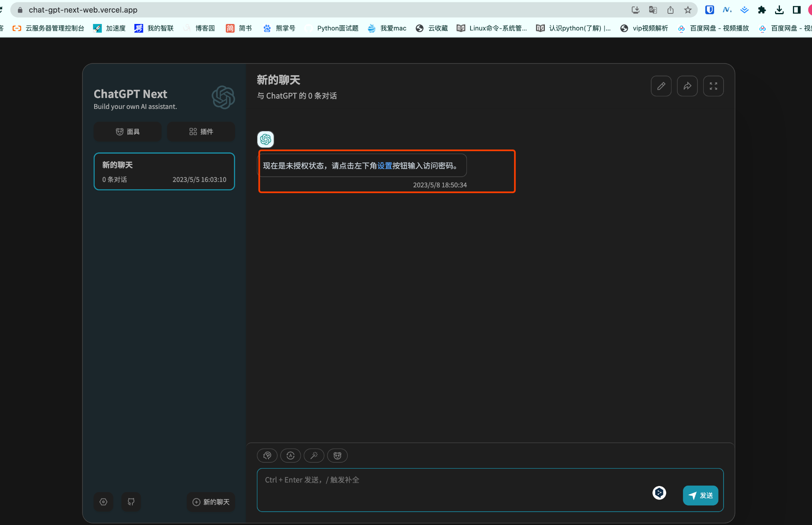Open the 博客园 bookmark
The image size is (812, 525).
(199, 28)
